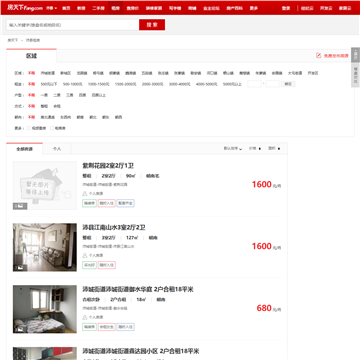Select 南北通透 orientation filter

coord(48,117)
